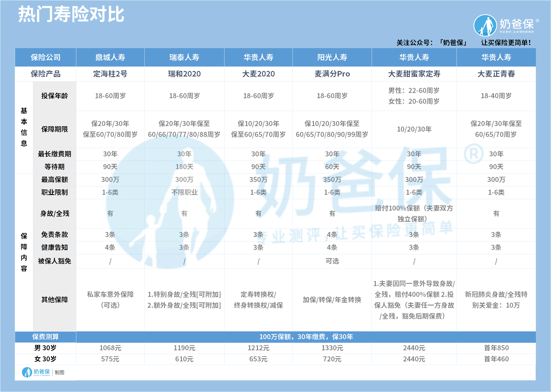Click the 575元 premium cell

pyautogui.click(x=110, y=359)
